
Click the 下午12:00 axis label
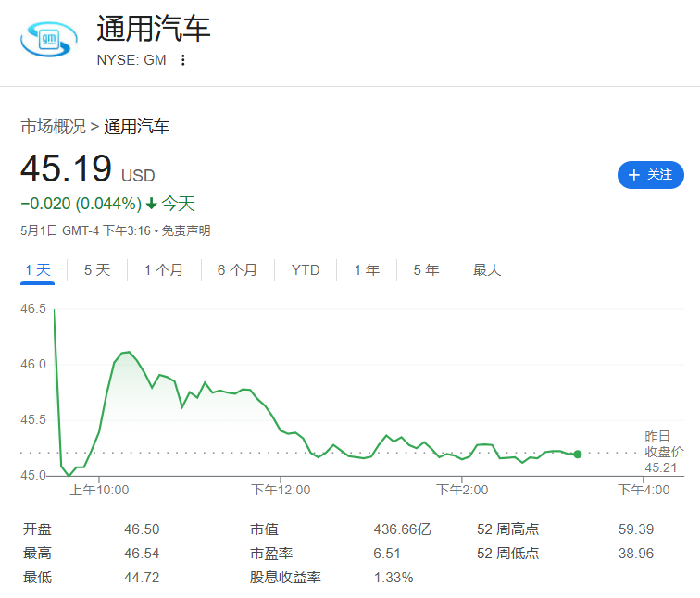pyautogui.click(x=281, y=490)
